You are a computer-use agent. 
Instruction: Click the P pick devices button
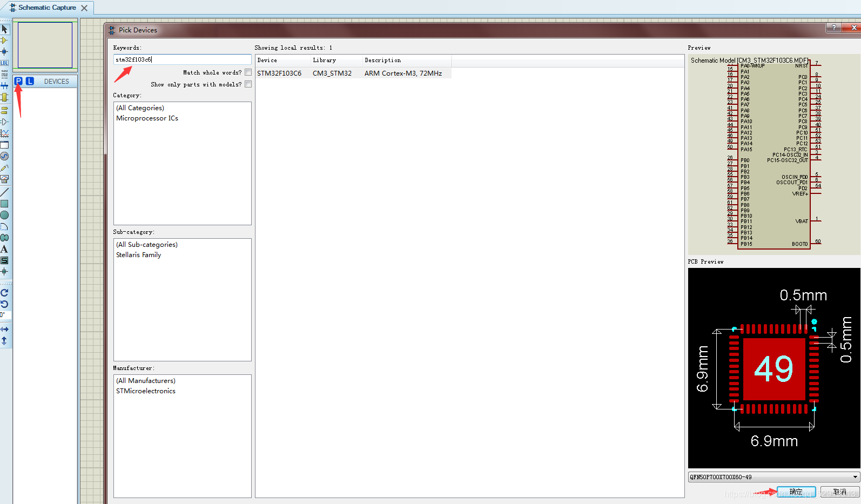tap(18, 81)
